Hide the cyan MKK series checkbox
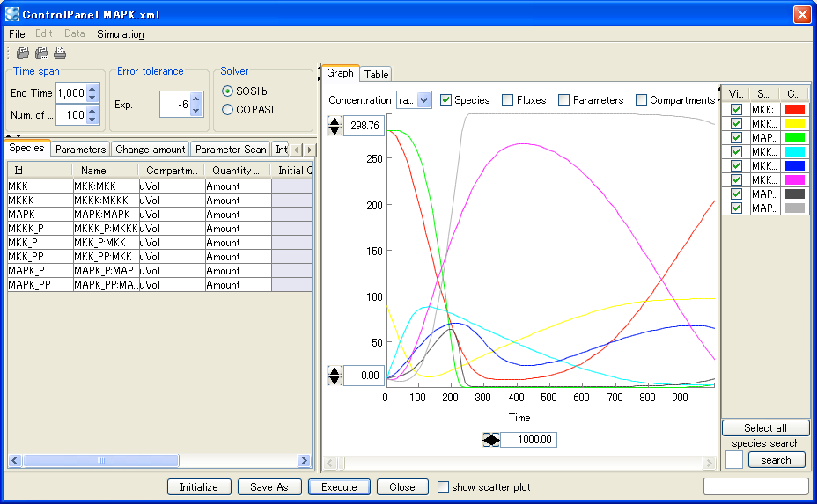The height and width of the screenshot is (504, 817). tap(736, 151)
